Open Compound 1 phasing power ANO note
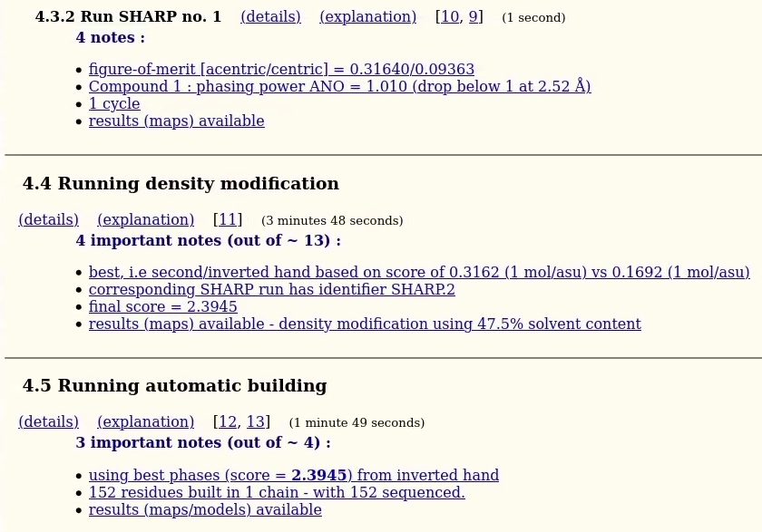 tap(339, 86)
